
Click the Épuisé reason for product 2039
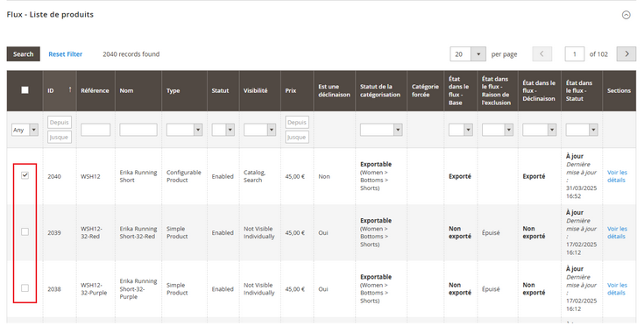pyautogui.click(x=491, y=233)
